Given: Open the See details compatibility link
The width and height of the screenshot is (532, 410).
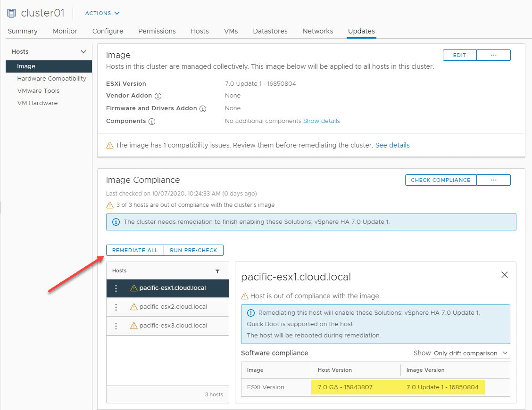Looking at the screenshot, I should [x=392, y=145].
